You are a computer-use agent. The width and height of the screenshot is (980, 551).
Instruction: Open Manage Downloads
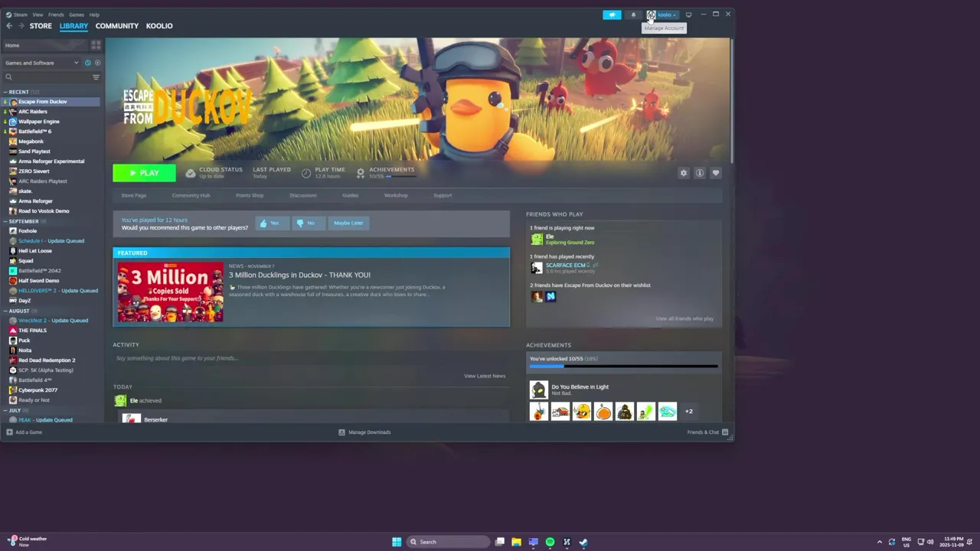pyautogui.click(x=364, y=432)
